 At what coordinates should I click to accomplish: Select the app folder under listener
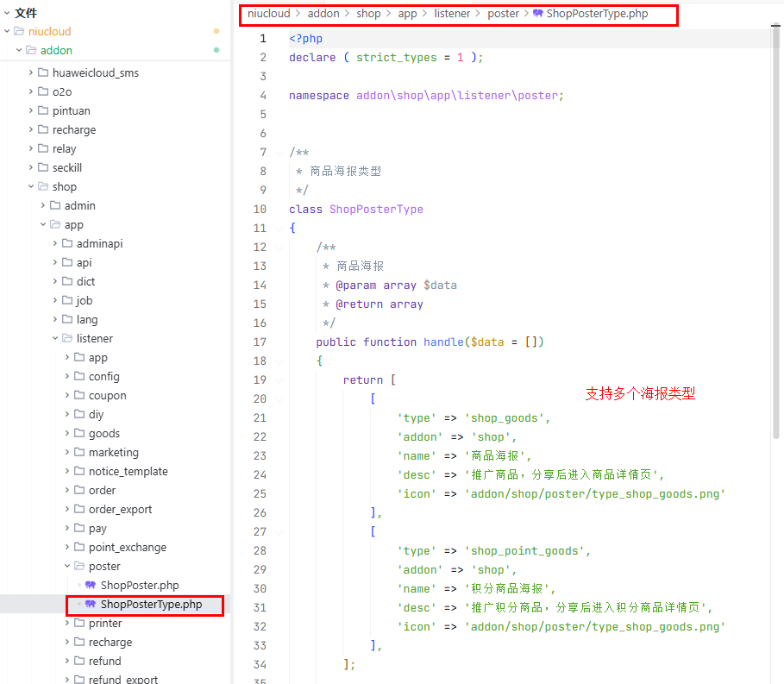[98, 357]
